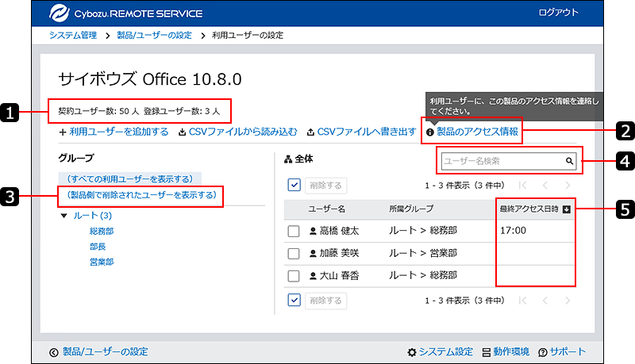Click the ログアウト link
Image resolution: width=635 pixels, height=364 pixels.
coord(558,12)
